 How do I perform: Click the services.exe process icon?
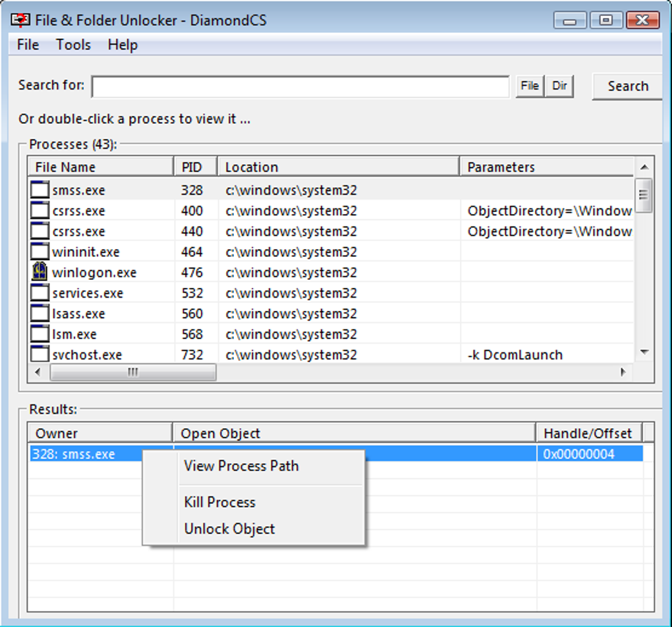(x=40, y=292)
